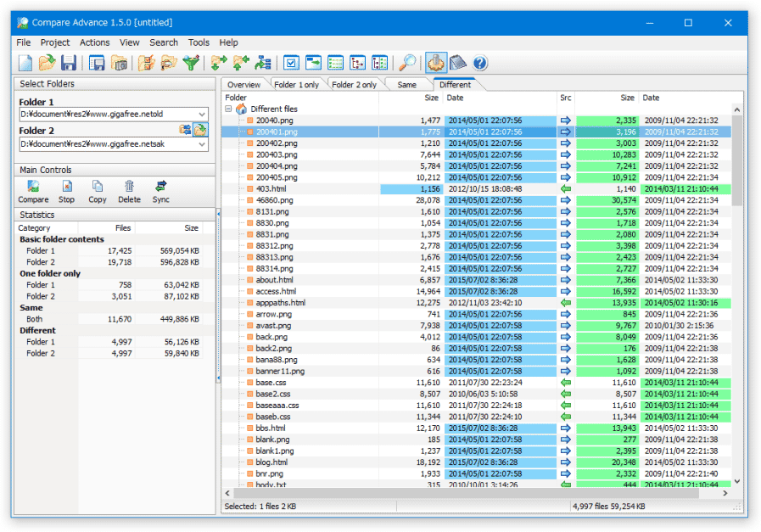
Task: Open a project with the folder arrow icon
Action: pyautogui.click(x=47, y=63)
